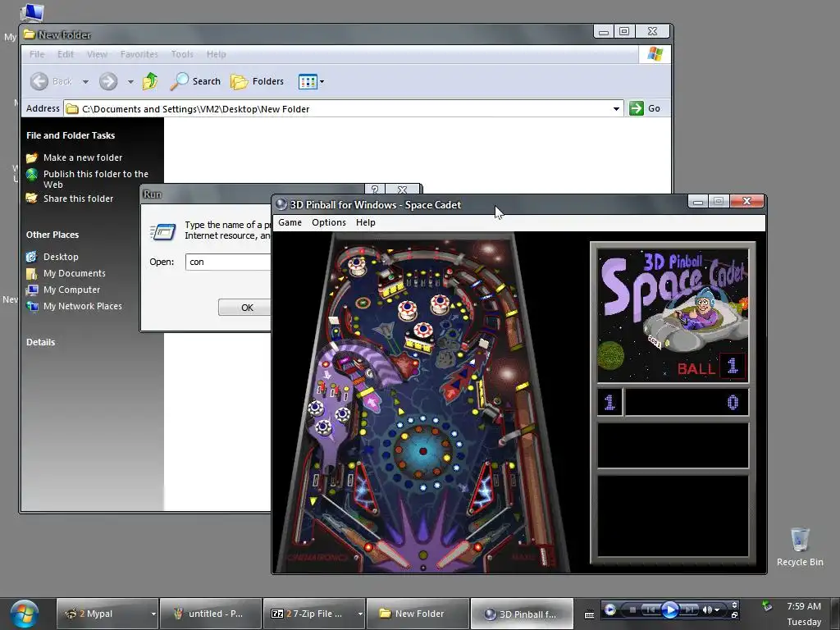Open the Views dropdown arrow
This screenshot has height=630, width=840.
point(322,82)
